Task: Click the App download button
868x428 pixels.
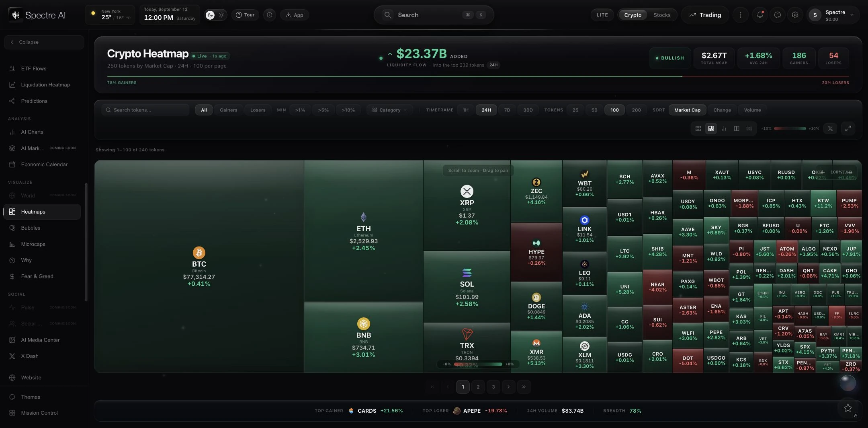Action: pos(295,15)
